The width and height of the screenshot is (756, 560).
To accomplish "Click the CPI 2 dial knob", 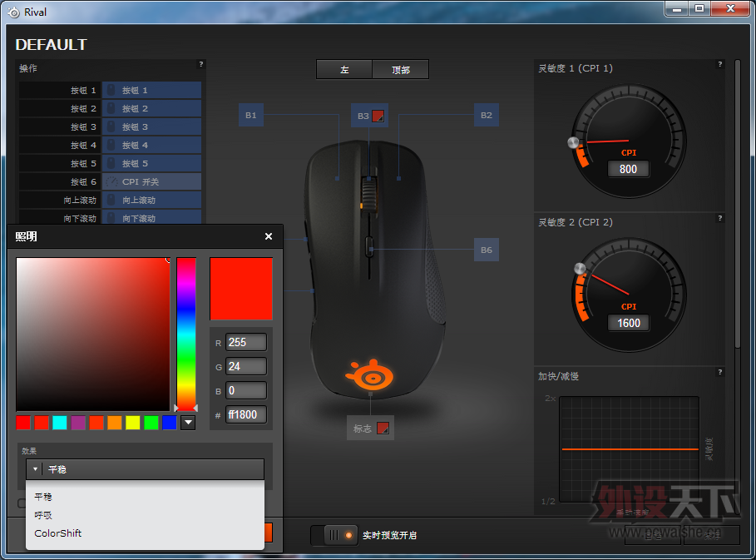I will pos(580,268).
